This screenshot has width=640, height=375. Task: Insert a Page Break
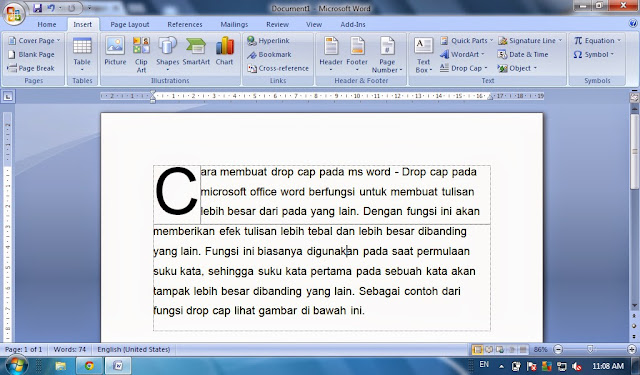pyautogui.click(x=31, y=68)
